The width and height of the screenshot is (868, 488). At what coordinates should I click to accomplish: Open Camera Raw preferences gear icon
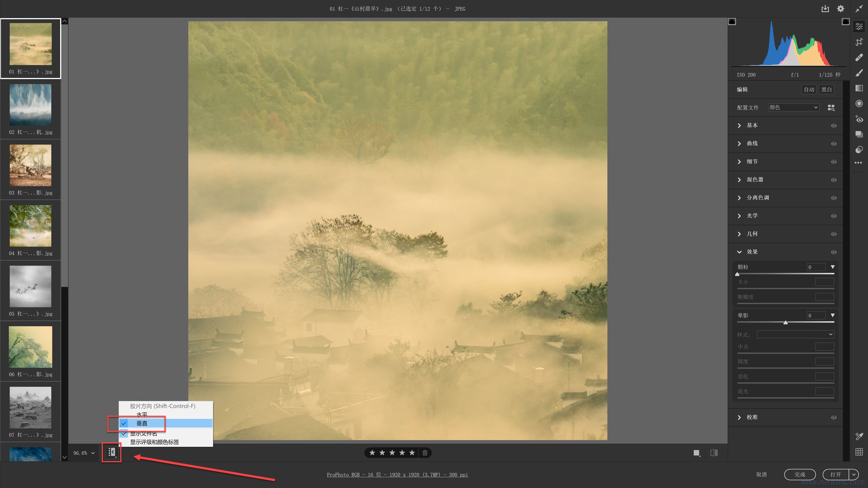coord(840,9)
